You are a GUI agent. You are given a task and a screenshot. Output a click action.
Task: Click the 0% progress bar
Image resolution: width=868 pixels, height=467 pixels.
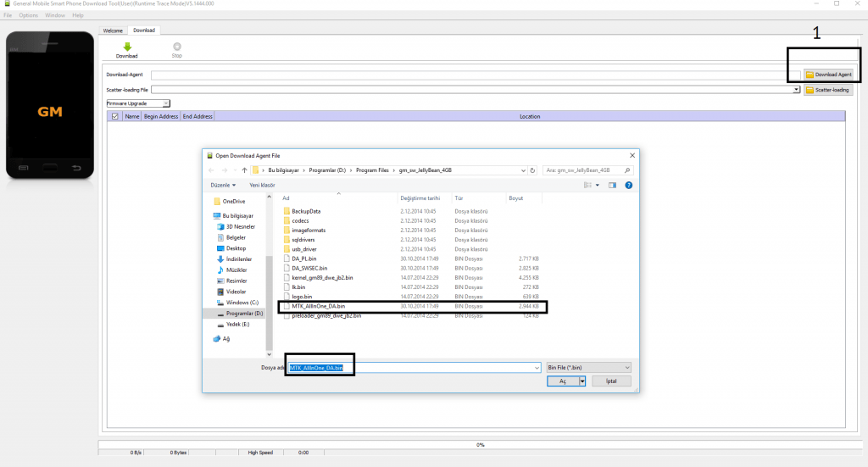(480, 444)
